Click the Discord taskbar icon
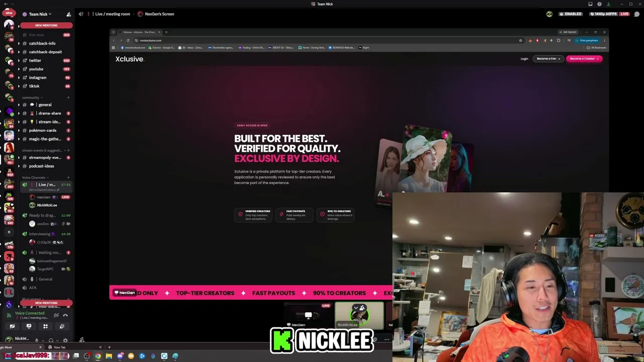The height and width of the screenshot is (362, 644). pos(120,356)
